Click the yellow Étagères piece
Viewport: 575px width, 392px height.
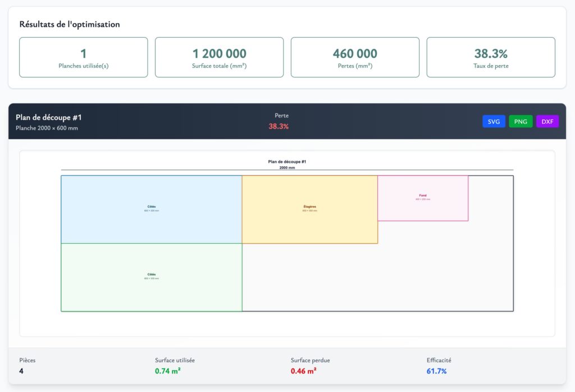click(309, 209)
